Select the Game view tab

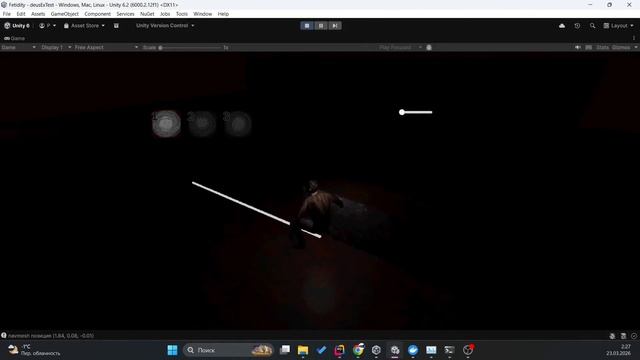[x=15, y=38]
